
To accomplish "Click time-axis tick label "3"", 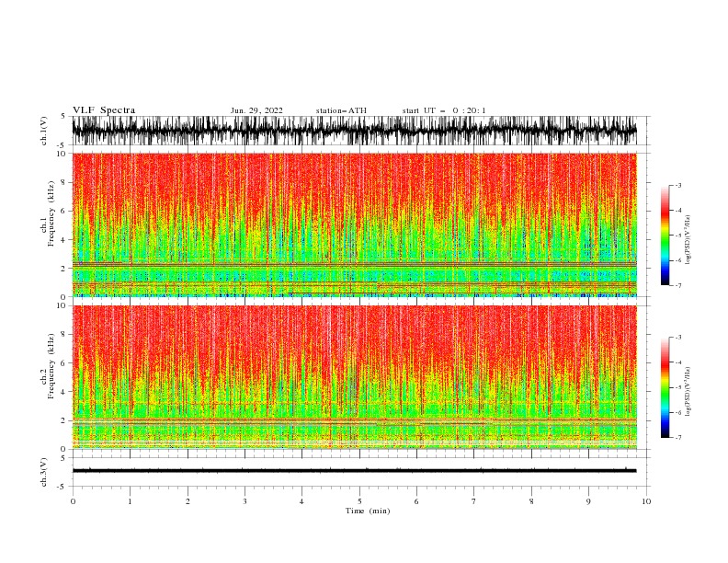I will coord(245,501).
